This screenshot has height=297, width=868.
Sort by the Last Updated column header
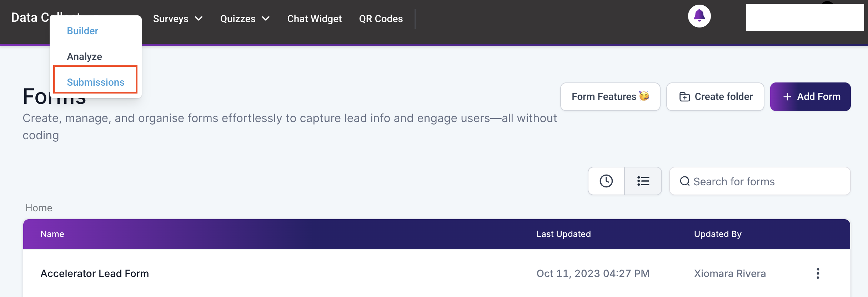[x=563, y=234]
